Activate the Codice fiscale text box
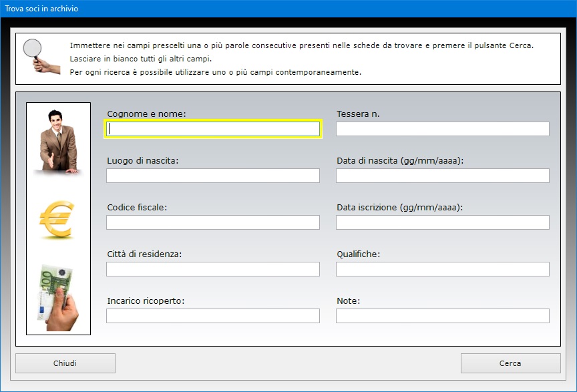 coord(213,222)
